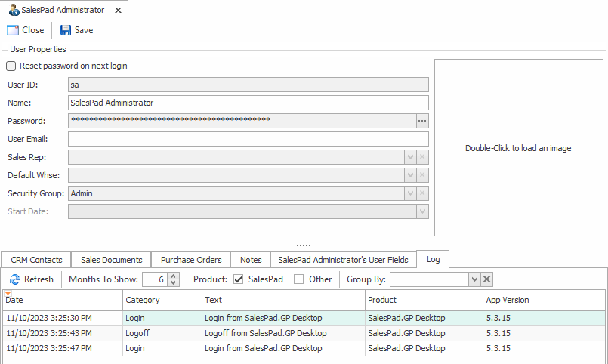Viewport: 608px width, 364px height.
Task: Switch to the CRM Contacts tab
Action: point(36,260)
